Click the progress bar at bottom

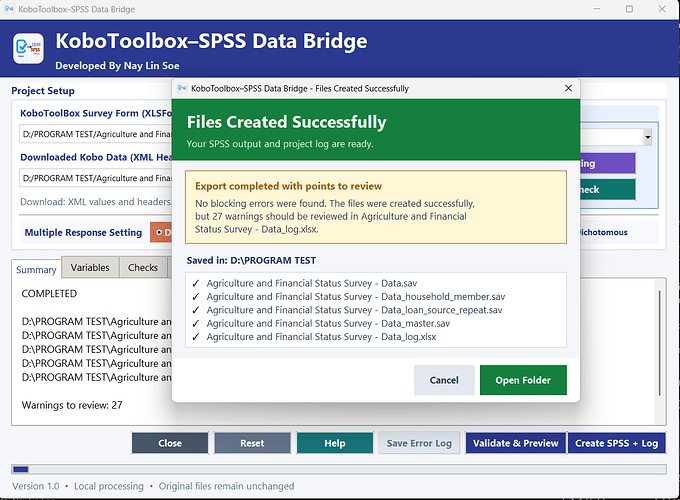339,469
